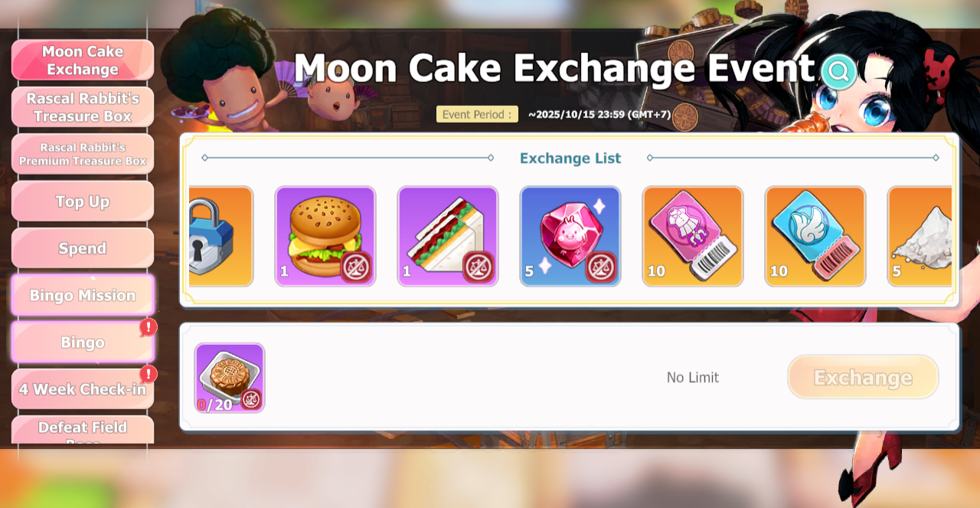
Task: Select the blue padlock item
Action: (x=220, y=236)
